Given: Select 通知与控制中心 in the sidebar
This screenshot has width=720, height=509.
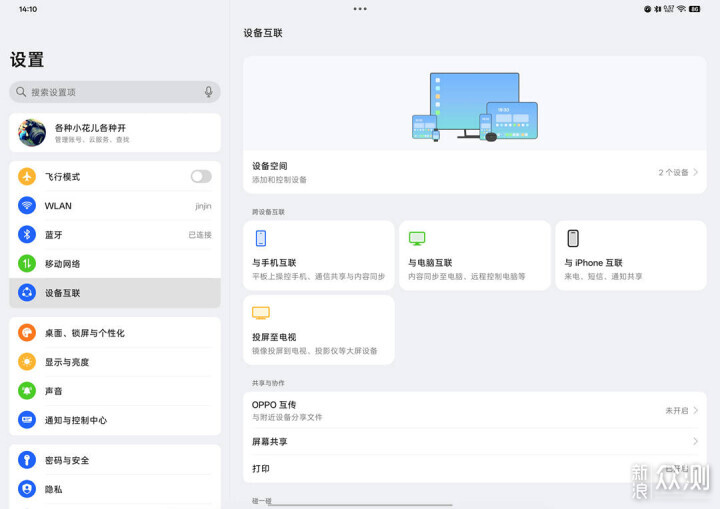Looking at the screenshot, I should 115,419.
